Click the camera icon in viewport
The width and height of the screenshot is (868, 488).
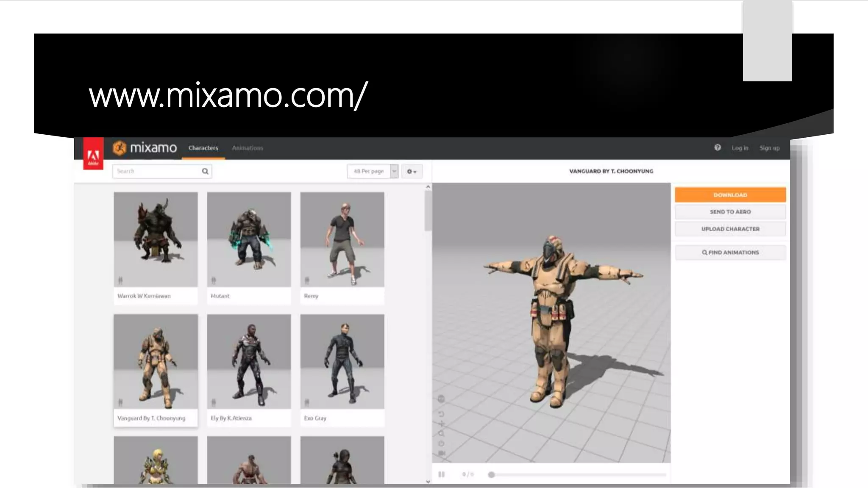click(441, 453)
